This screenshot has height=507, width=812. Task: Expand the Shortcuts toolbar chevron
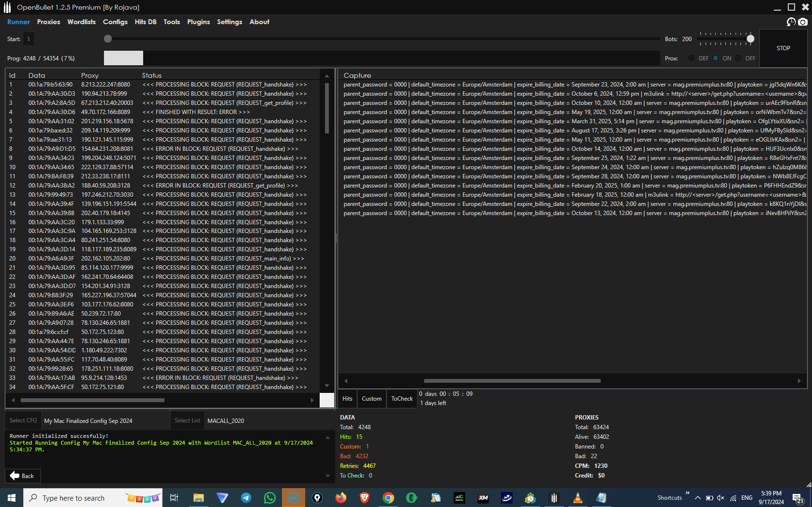click(x=687, y=493)
